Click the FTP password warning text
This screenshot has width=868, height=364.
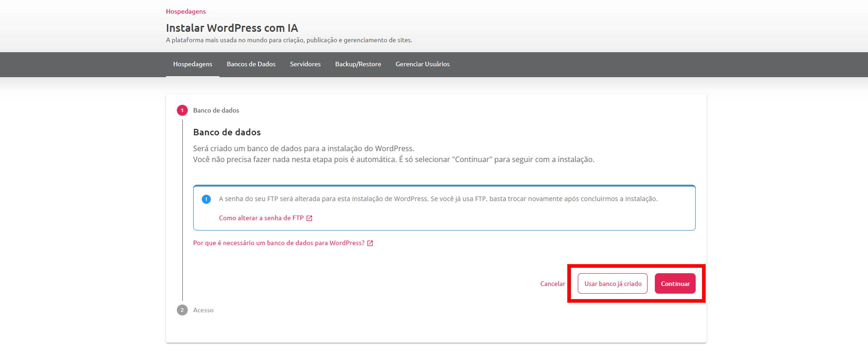click(x=438, y=199)
